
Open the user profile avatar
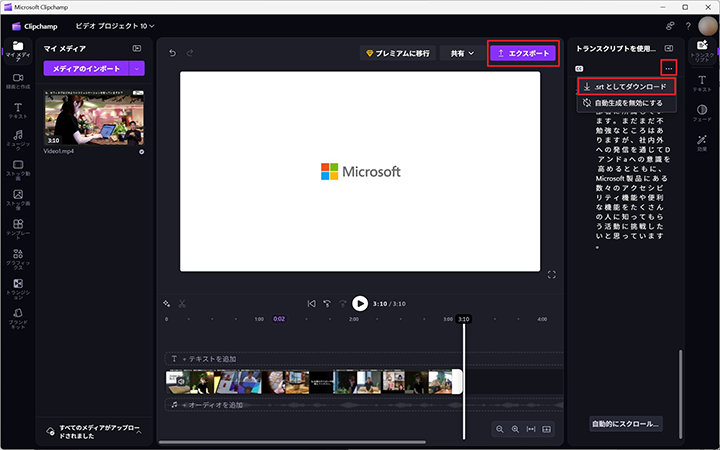click(707, 26)
